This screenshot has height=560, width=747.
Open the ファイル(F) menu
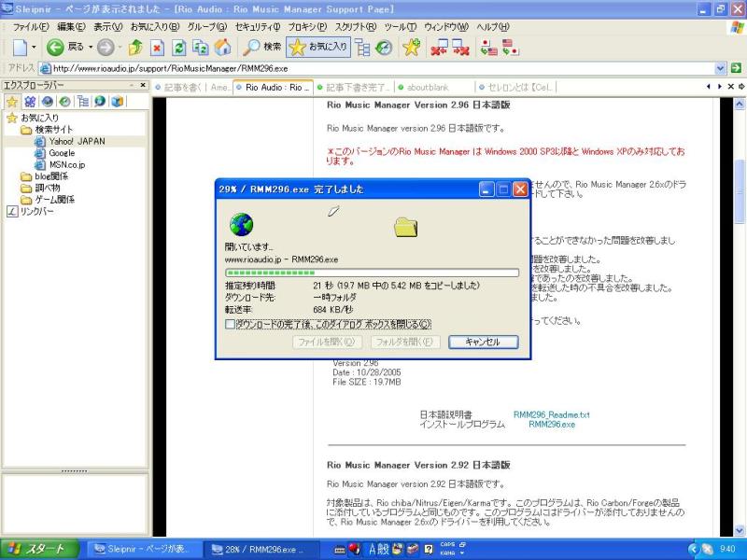tap(31, 27)
